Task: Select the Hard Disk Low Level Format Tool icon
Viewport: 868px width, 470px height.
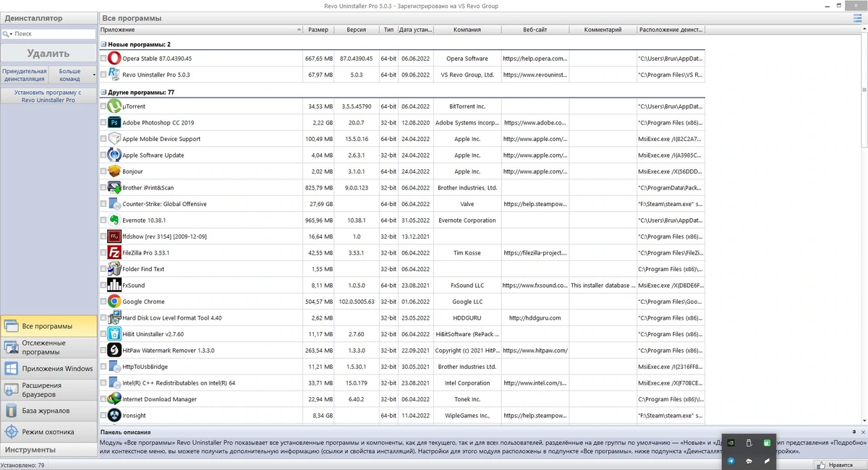Action: coord(114,318)
